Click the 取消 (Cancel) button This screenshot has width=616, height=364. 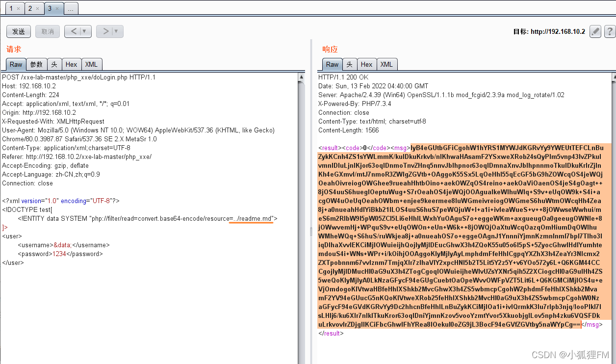(x=48, y=31)
